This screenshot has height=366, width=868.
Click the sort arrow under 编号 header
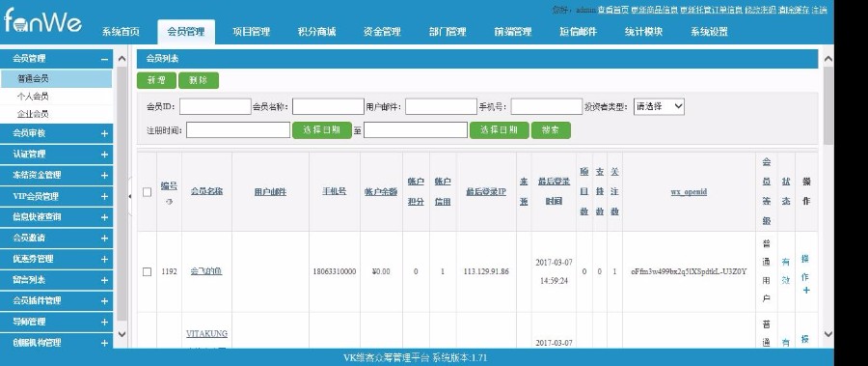point(170,202)
